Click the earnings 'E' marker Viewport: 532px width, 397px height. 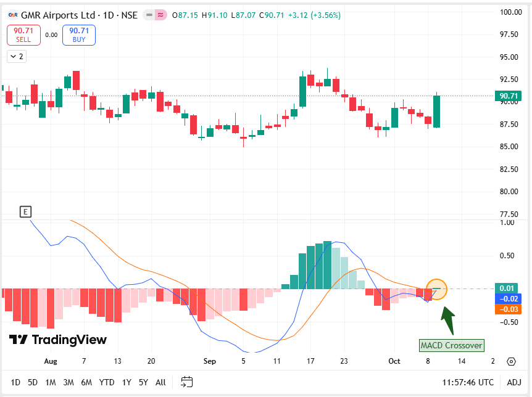(25, 211)
